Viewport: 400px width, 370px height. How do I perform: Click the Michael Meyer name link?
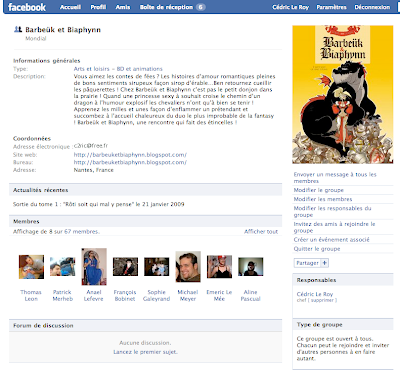pyautogui.click(x=188, y=296)
